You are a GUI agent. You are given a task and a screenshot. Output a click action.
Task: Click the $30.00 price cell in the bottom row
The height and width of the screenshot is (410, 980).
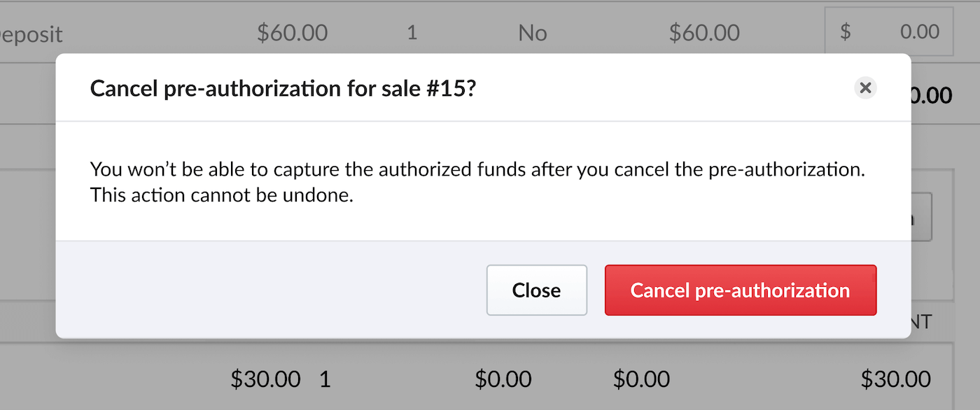point(266,379)
